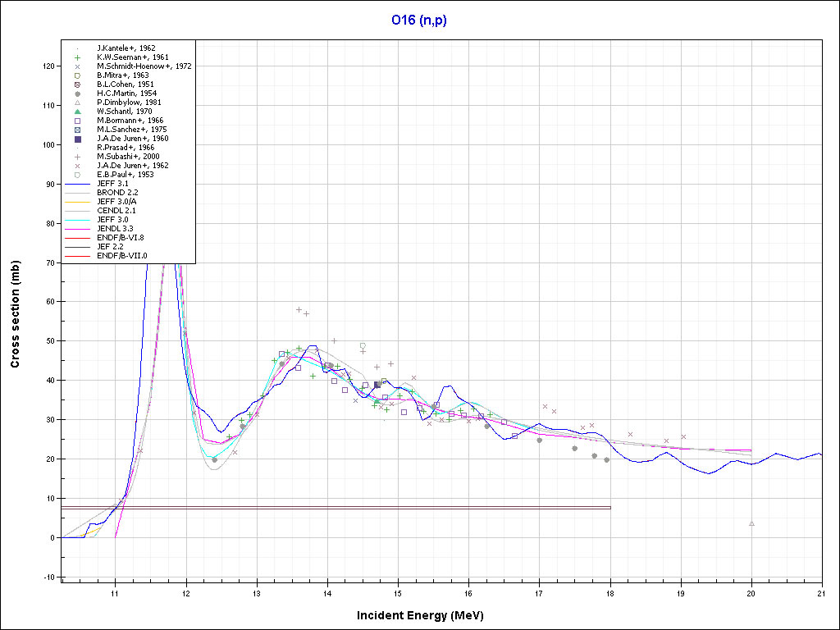This screenshot has width=840, height=630.
Task: Click the green triangle marker for W.Schantl, 1970
Action: (77, 112)
